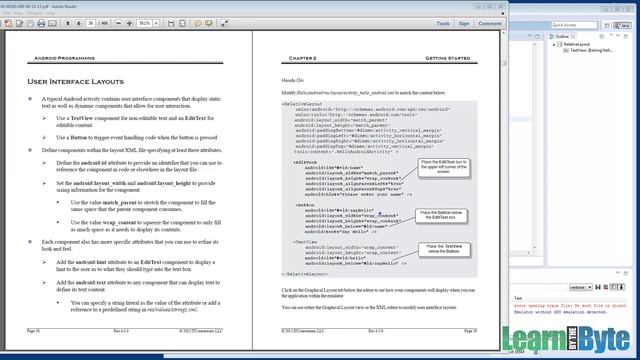Maximize the LogCat panel in Eclipse
Screen dimensions: 640x360
(626, 273)
